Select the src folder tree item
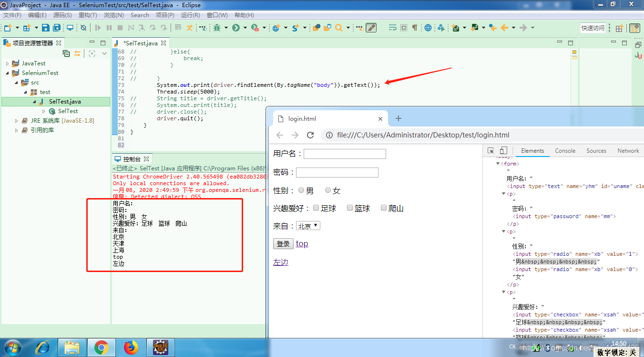The height and width of the screenshot is (357, 644). point(35,83)
